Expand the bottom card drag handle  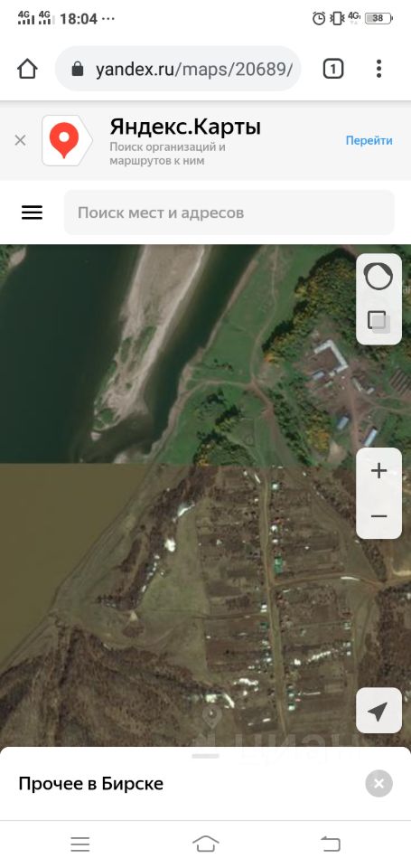[x=205, y=756]
